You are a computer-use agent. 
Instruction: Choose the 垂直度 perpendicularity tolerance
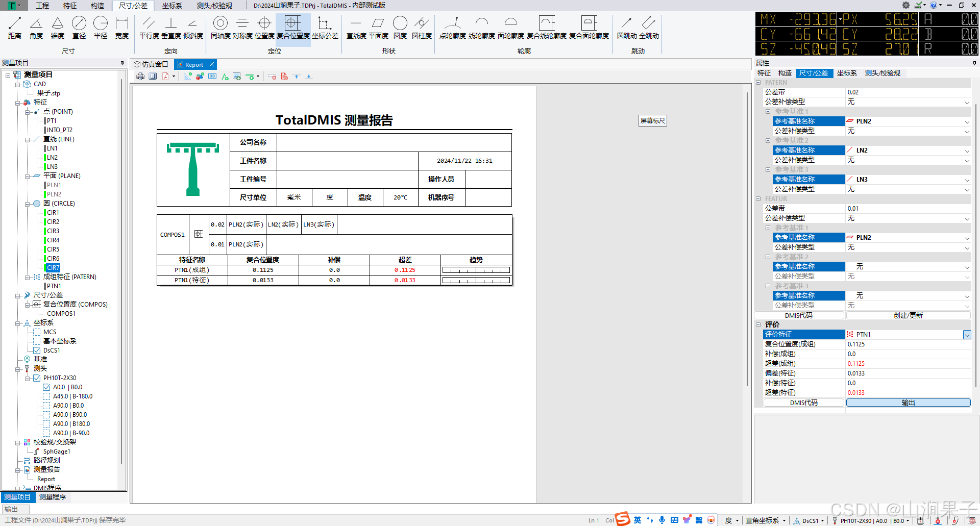(171, 28)
